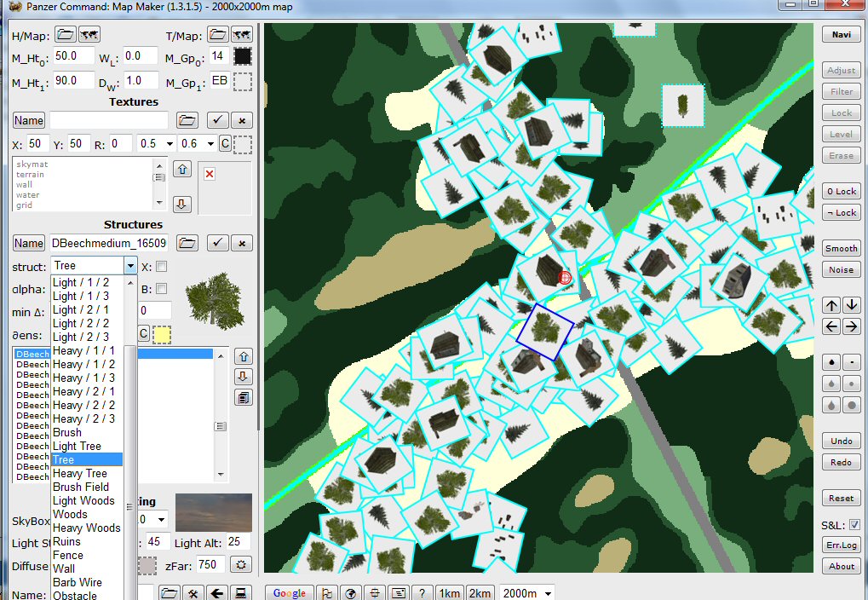Pan map down with arrow button
Screen dimensions: 868x600
click(852, 305)
